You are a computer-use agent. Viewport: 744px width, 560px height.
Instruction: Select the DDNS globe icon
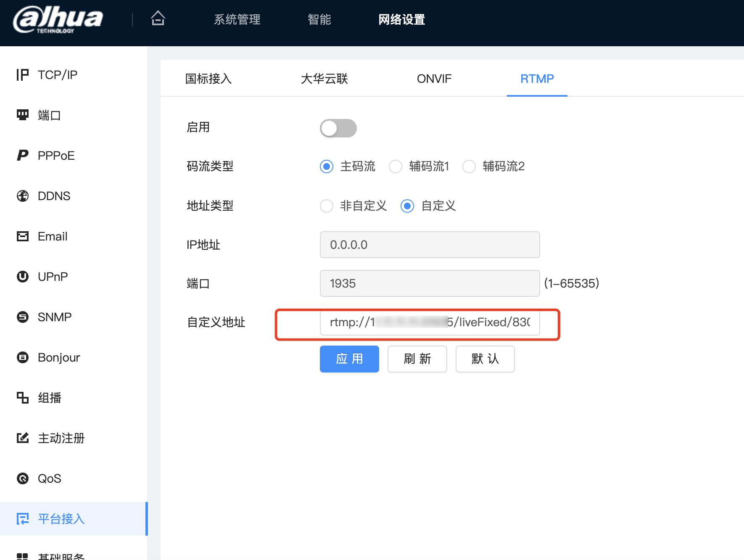click(x=22, y=196)
